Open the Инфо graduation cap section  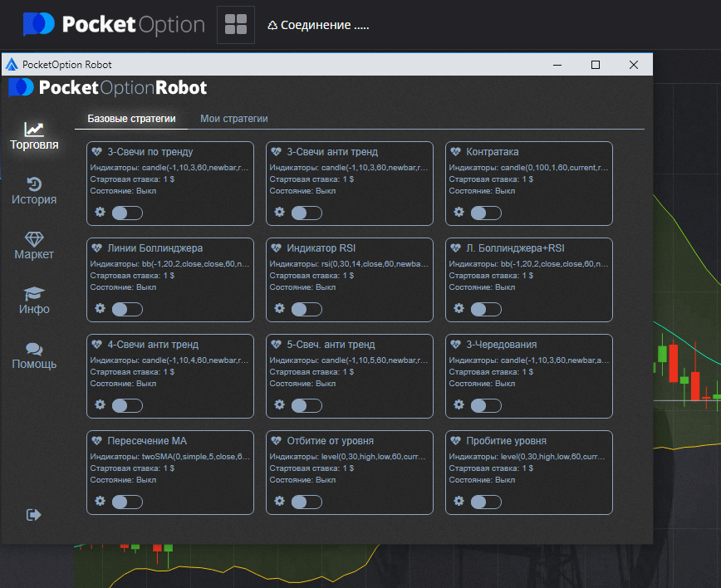point(34,300)
